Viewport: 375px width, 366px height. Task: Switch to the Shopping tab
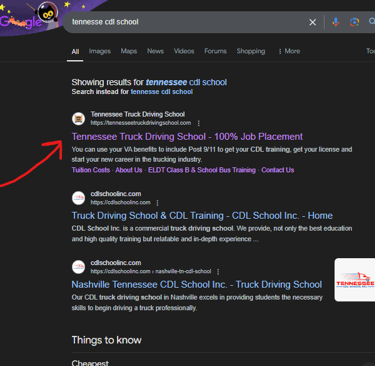pyautogui.click(x=251, y=51)
